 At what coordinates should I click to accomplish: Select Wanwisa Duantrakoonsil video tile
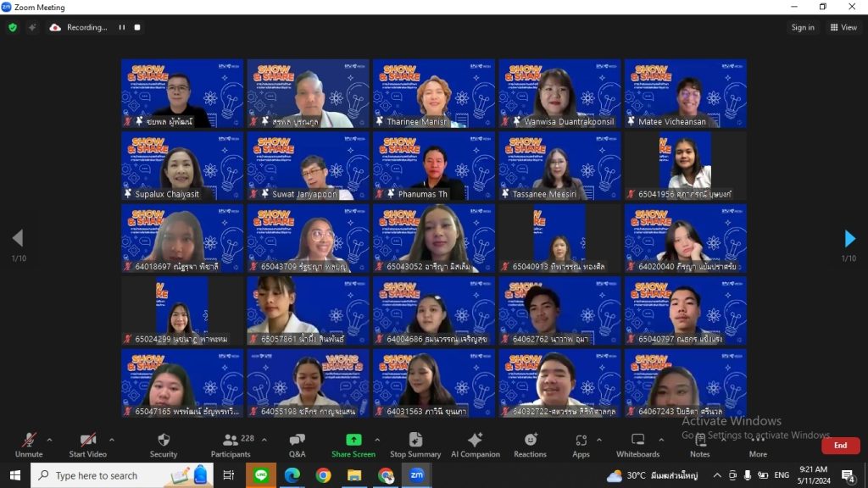[x=559, y=93]
